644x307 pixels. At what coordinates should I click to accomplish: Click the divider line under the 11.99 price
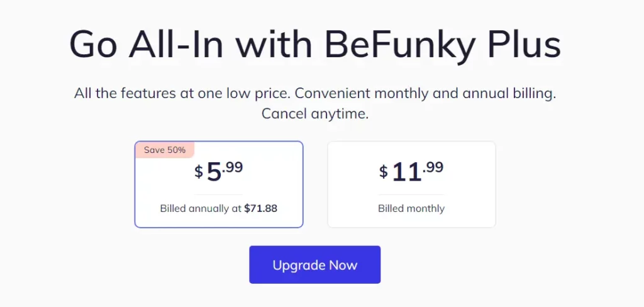click(x=411, y=194)
